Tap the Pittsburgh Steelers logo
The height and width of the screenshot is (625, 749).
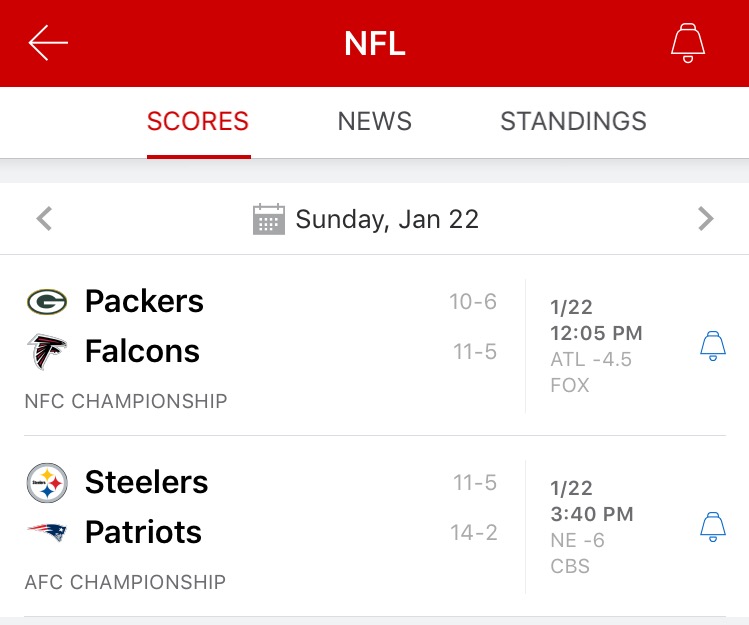47,483
